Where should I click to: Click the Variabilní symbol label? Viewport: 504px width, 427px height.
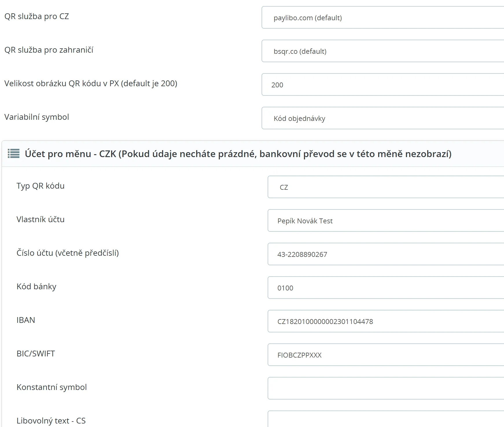37,117
